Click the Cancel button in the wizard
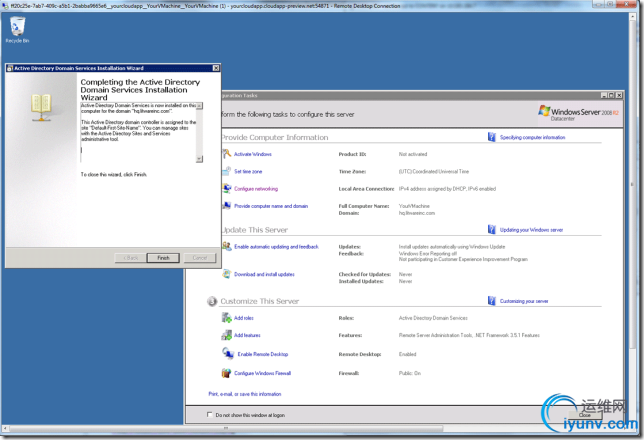 point(200,258)
